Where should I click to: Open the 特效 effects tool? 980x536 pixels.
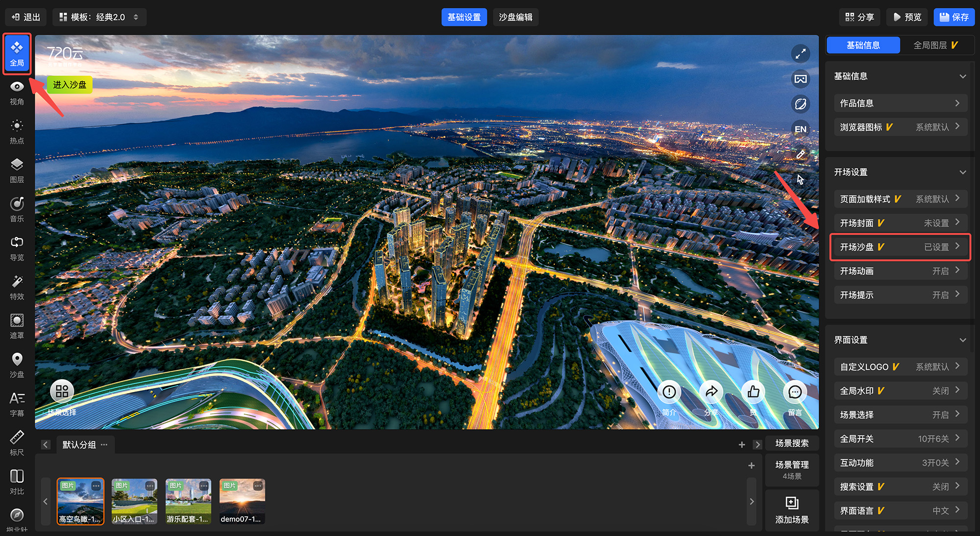[x=17, y=287]
